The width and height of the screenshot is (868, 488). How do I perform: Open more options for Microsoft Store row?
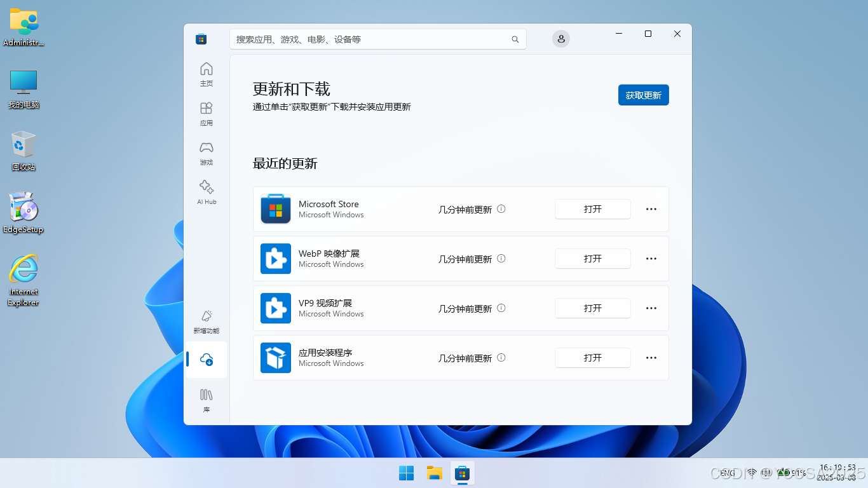click(651, 209)
